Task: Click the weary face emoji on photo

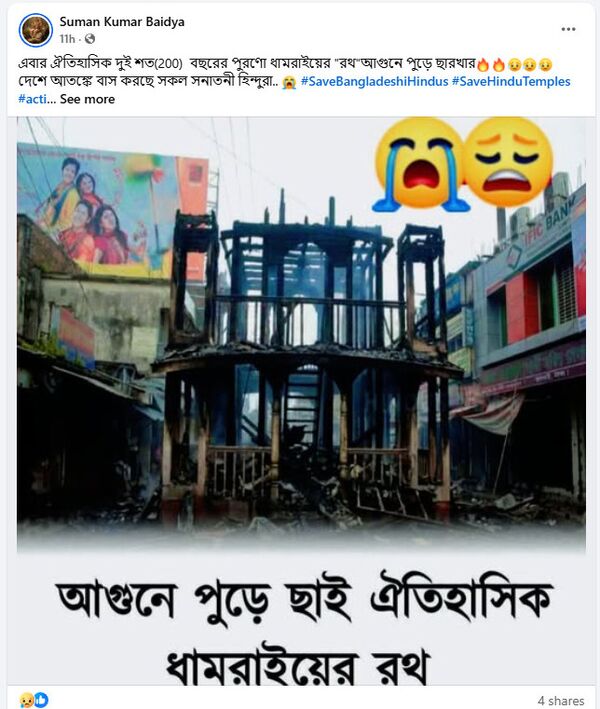Action: coord(507,162)
